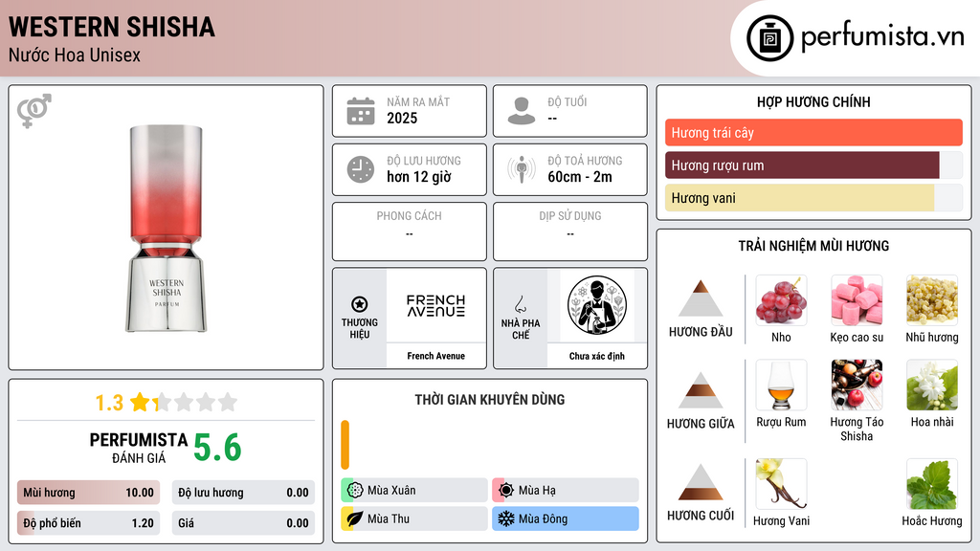Select the Kẹo cao su note image
This screenshot has height=551, width=980.
pyautogui.click(x=857, y=300)
